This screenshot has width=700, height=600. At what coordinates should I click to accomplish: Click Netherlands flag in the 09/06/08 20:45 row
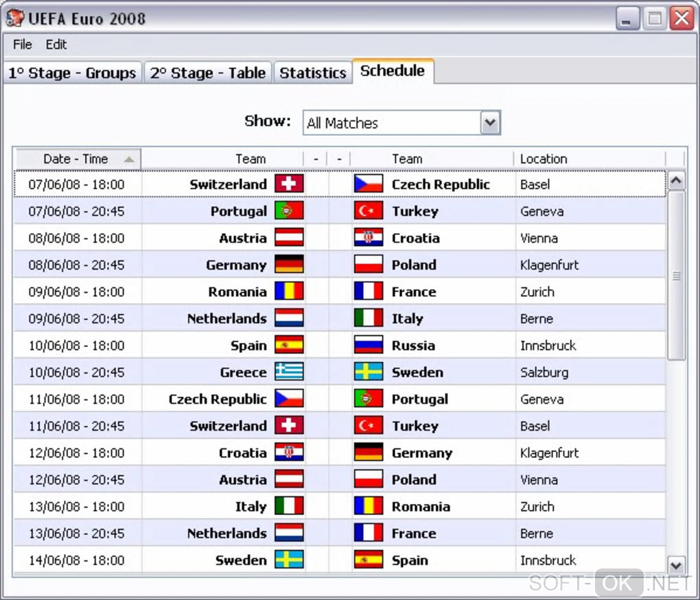coord(289,318)
